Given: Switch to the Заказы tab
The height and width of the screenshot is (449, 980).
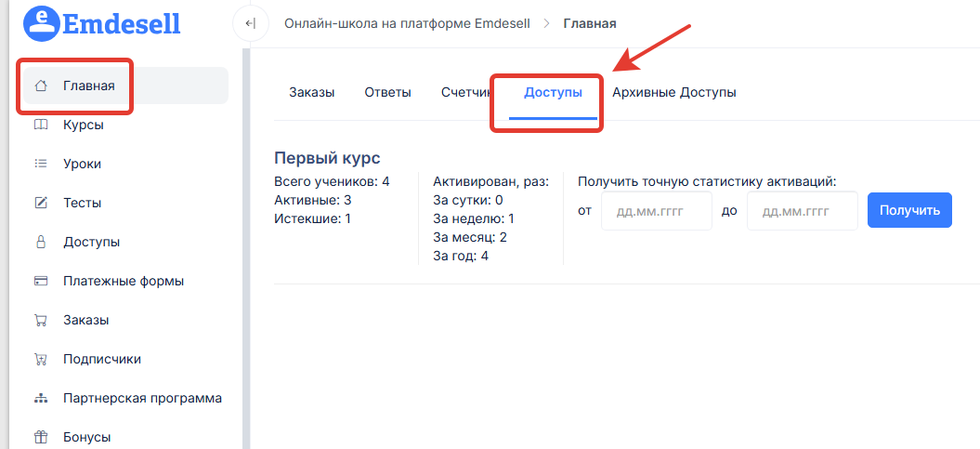Looking at the screenshot, I should pyautogui.click(x=311, y=92).
